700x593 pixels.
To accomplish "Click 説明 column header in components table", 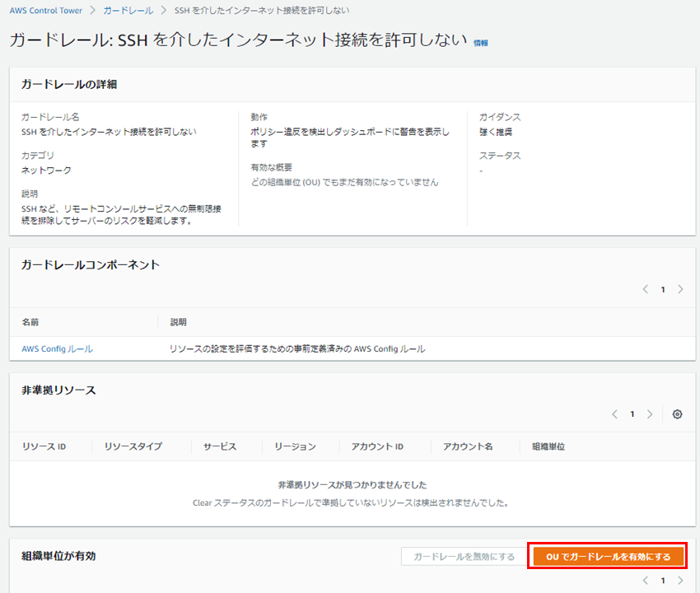I will (178, 322).
